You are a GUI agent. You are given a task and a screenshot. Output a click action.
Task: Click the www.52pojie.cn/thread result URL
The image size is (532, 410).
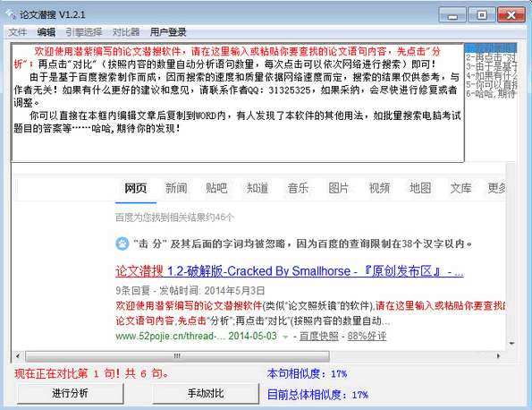(170, 336)
